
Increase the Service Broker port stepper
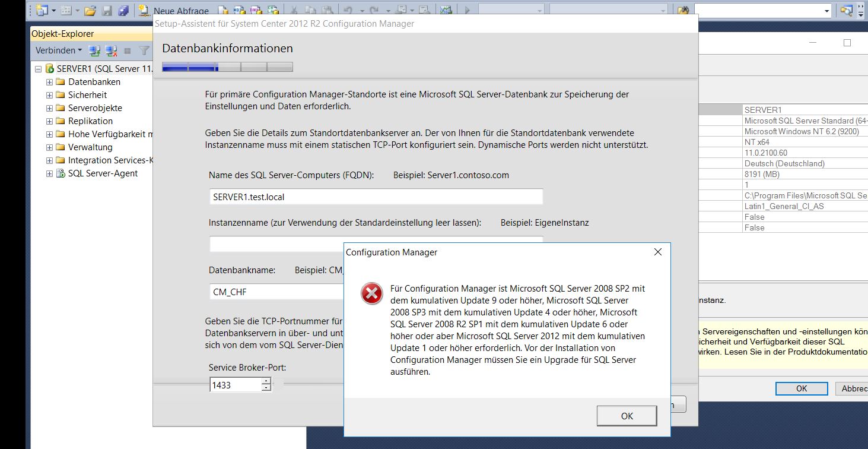click(266, 381)
